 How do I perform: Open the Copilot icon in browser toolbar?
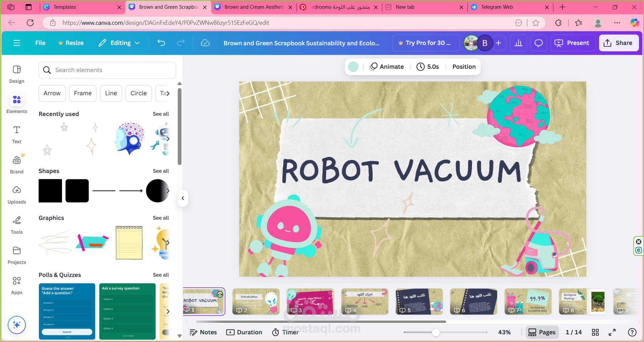[x=635, y=23]
